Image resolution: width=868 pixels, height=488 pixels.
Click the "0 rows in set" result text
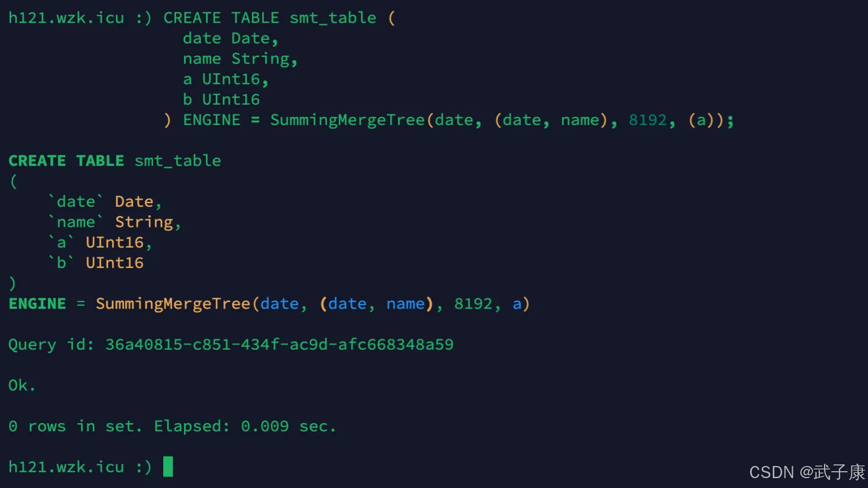pyautogui.click(x=75, y=427)
